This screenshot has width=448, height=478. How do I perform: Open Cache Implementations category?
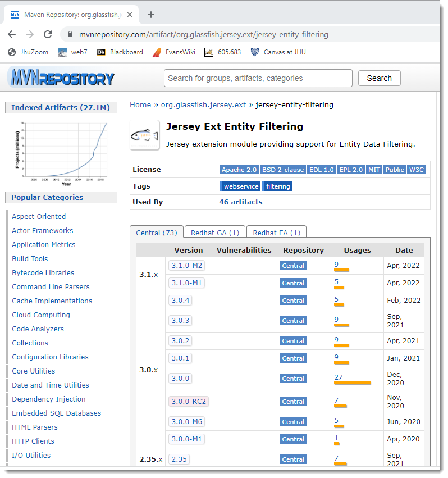click(x=52, y=301)
